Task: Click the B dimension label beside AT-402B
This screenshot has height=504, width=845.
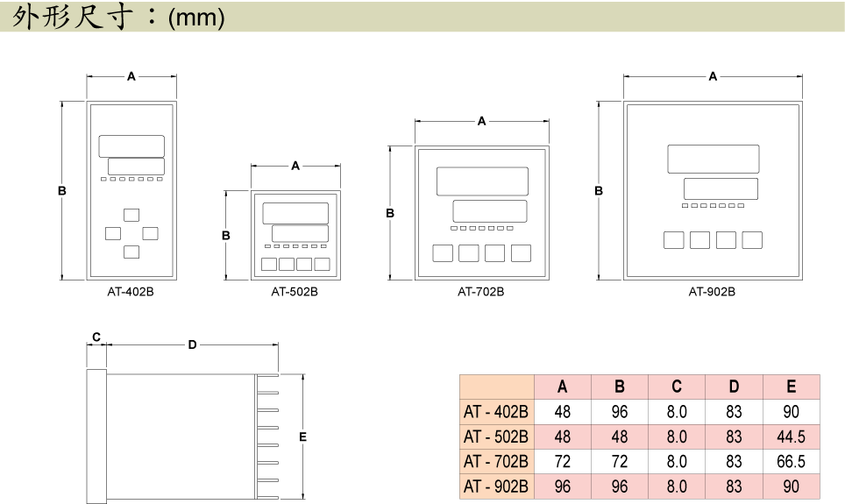Action: (62, 191)
